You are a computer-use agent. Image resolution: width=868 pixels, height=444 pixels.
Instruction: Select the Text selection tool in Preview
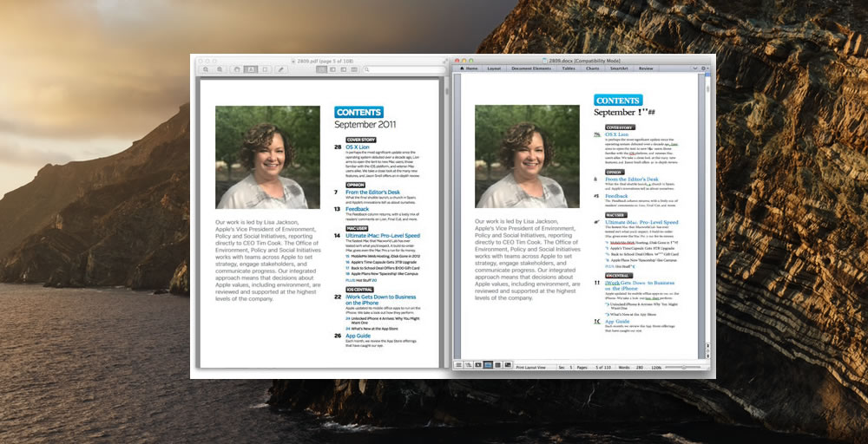click(251, 69)
